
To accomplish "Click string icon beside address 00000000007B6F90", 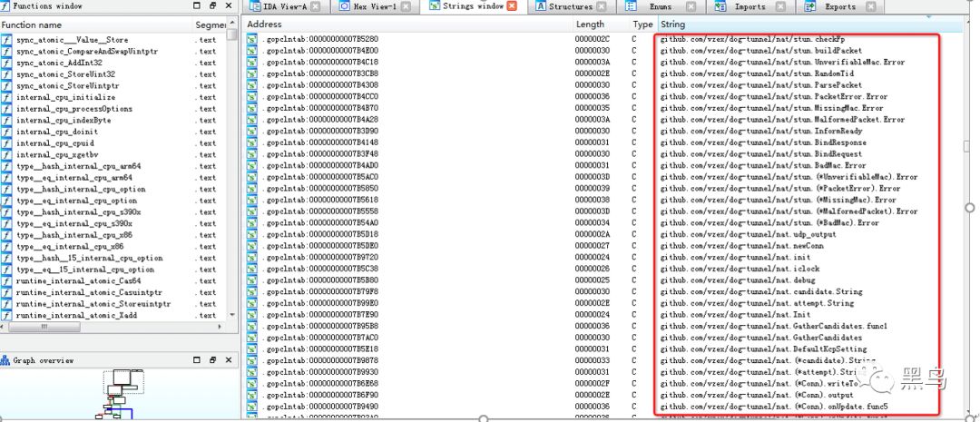I will tap(252, 395).
